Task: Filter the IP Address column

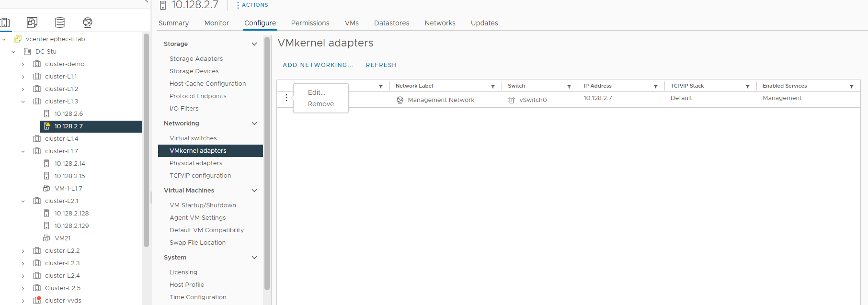Action: [x=656, y=86]
